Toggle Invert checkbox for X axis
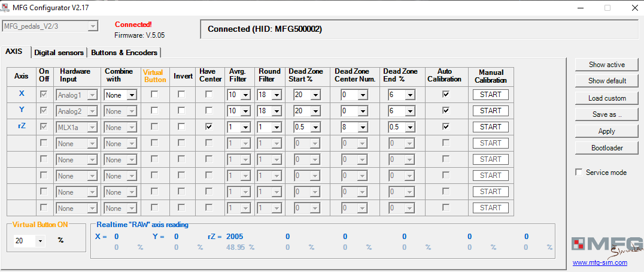This screenshot has height=272, width=644. 182,95
